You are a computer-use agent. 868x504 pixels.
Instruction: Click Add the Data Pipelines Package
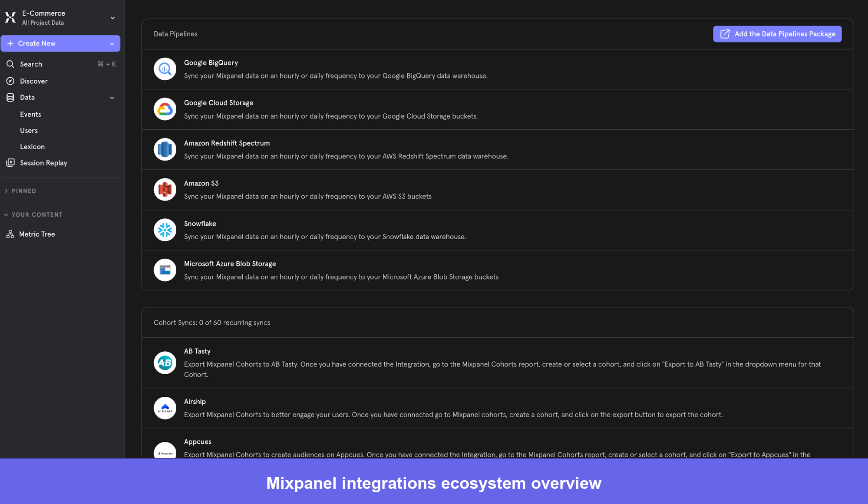point(777,34)
